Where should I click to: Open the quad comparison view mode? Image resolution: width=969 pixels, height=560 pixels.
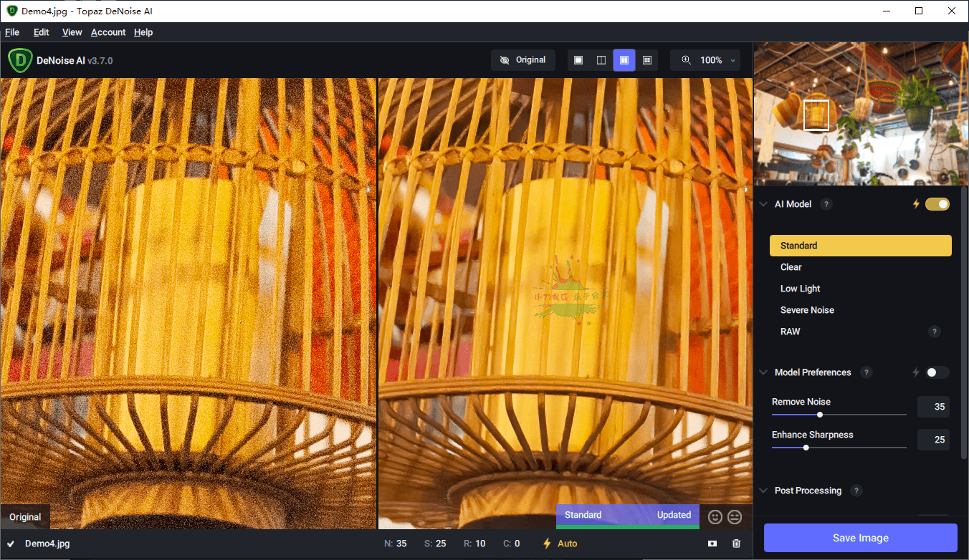click(x=647, y=60)
